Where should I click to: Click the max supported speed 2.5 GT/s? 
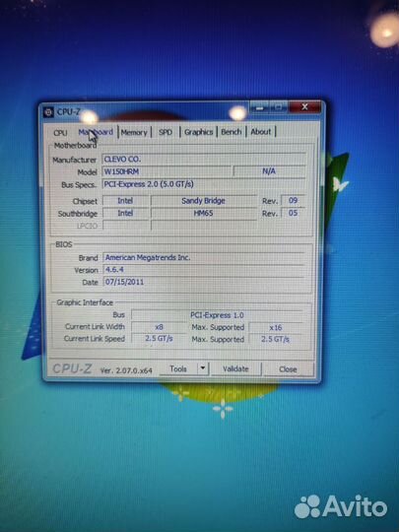click(276, 339)
